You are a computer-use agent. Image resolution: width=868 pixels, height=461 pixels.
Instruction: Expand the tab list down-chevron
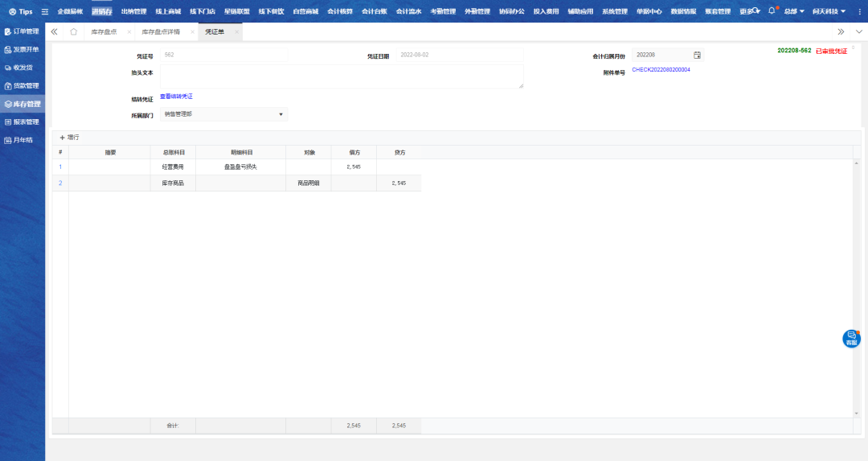coord(858,32)
